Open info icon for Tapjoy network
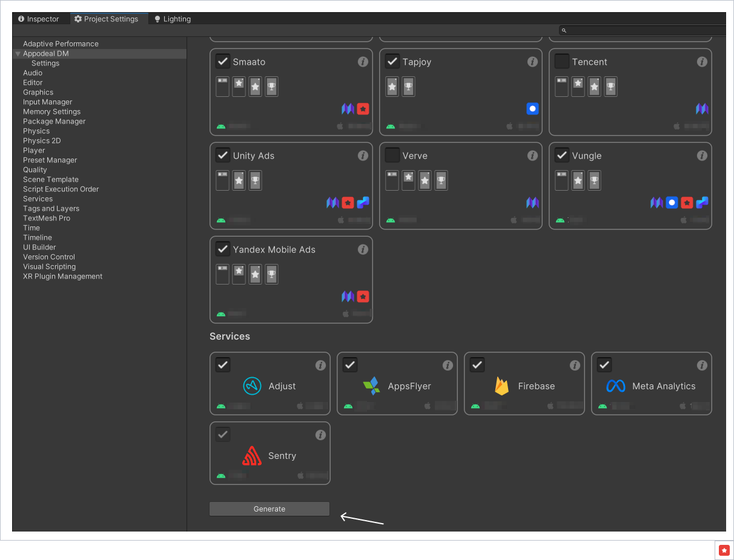734x560 pixels. (532, 62)
